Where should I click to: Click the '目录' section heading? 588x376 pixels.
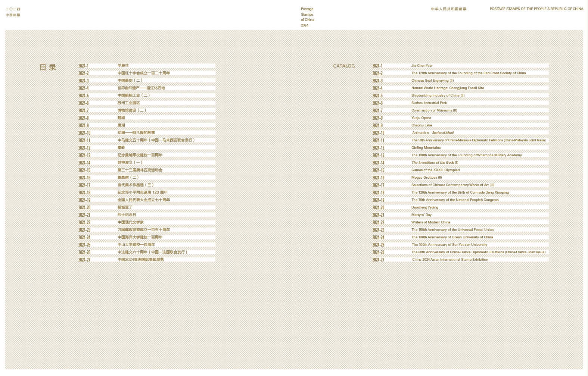pos(48,67)
